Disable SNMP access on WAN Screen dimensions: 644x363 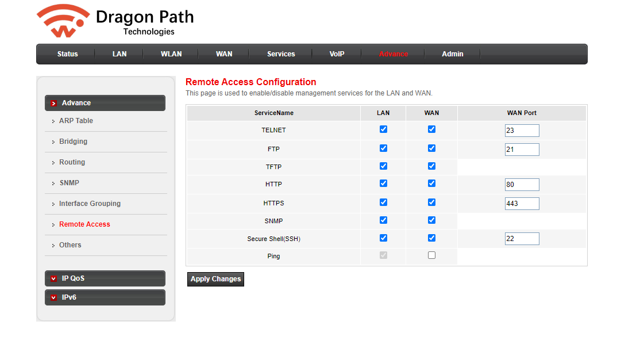pos(431,220)
